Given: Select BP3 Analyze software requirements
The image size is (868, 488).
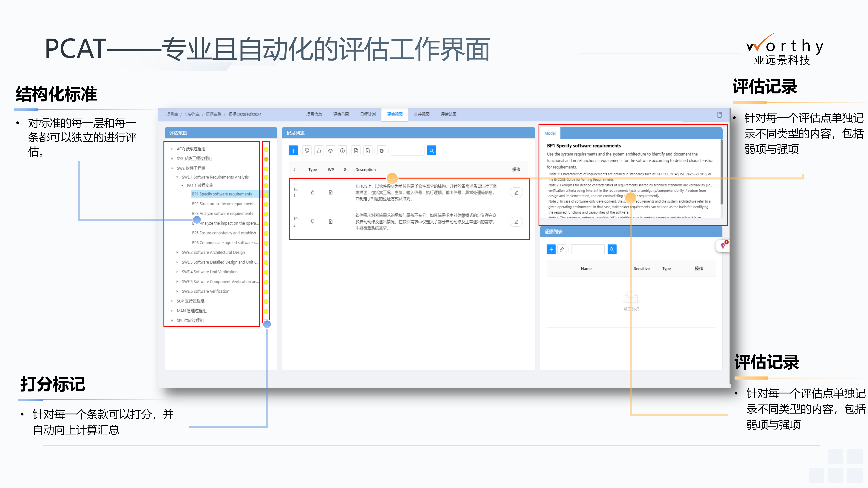Looking at the screenshot, I should tap(222, 213).
